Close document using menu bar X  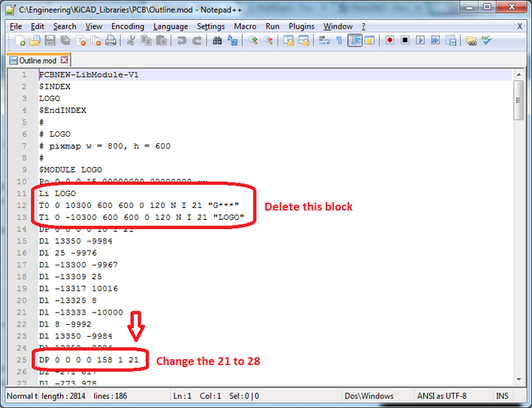click(x=519, y=26)
